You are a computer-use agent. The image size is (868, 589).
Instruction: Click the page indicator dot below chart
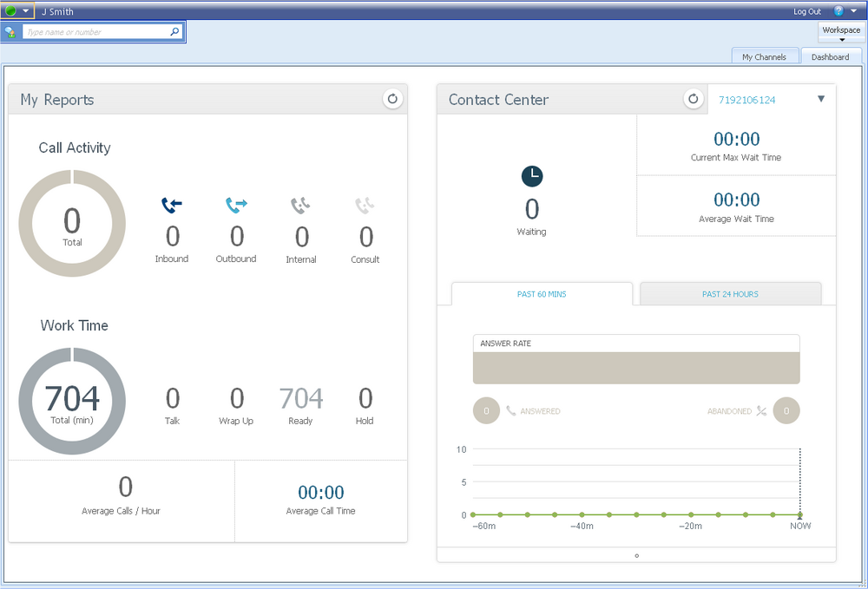(636, 556)
